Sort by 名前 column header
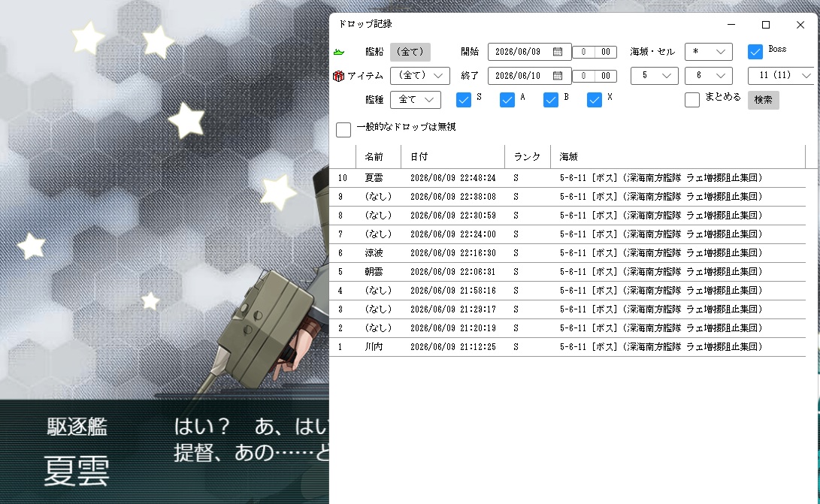The image size is (820, 504). pos(379,157)
